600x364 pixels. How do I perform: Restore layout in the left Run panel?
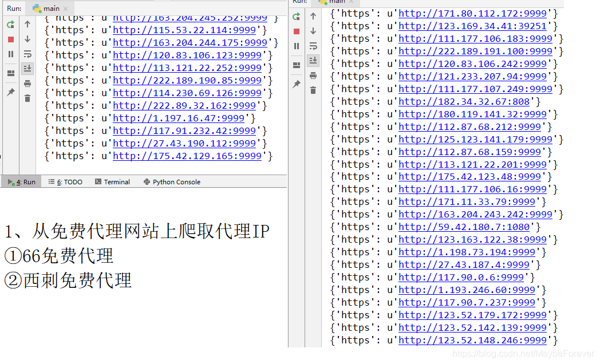11,73
